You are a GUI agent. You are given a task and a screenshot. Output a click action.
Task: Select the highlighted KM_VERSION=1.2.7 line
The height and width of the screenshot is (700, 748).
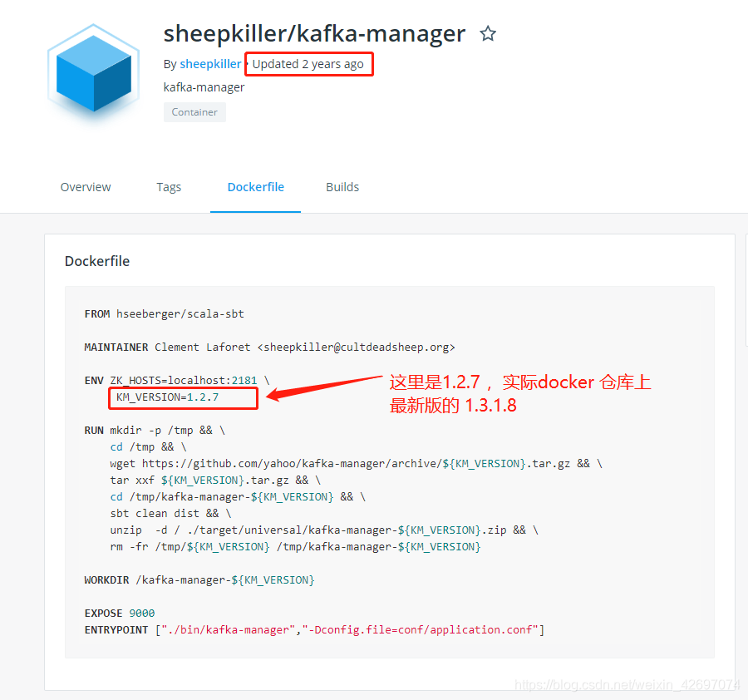click(x=183, y=398)
